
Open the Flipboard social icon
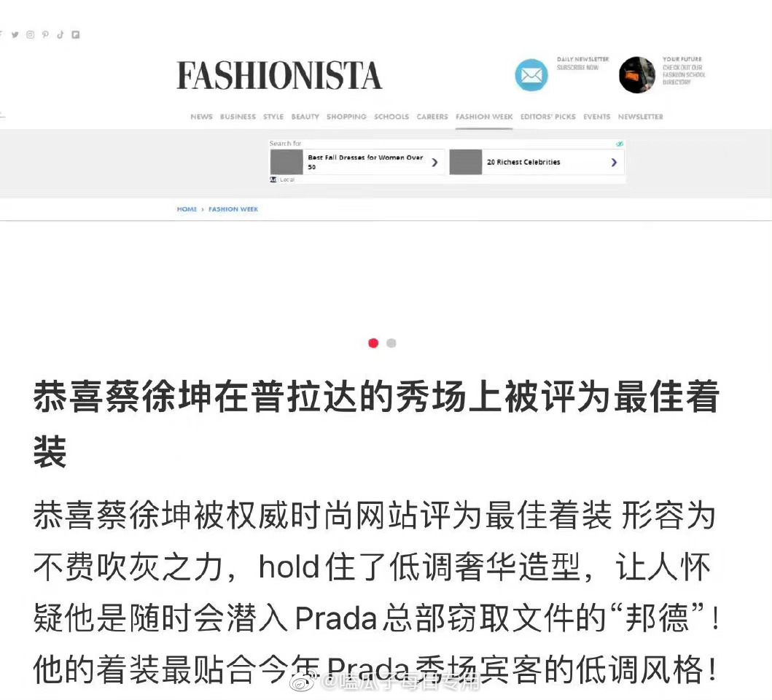(75, 34)
